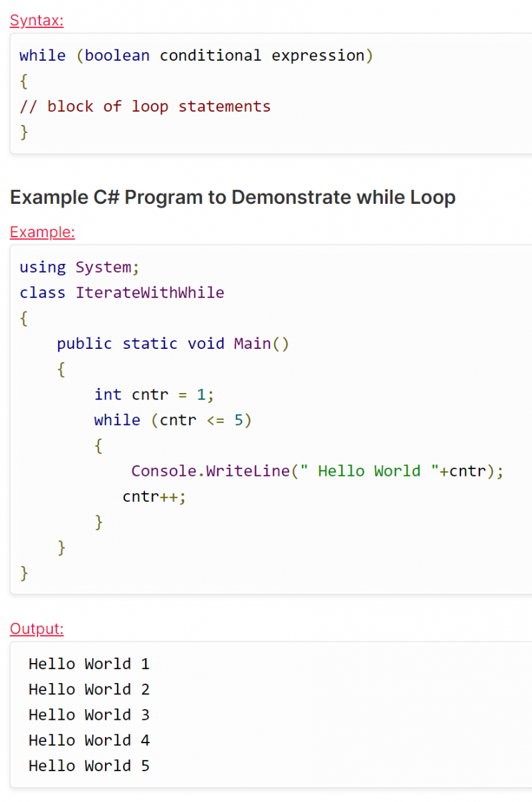Click output line "Hello World 5"

[x=89, y=765]
